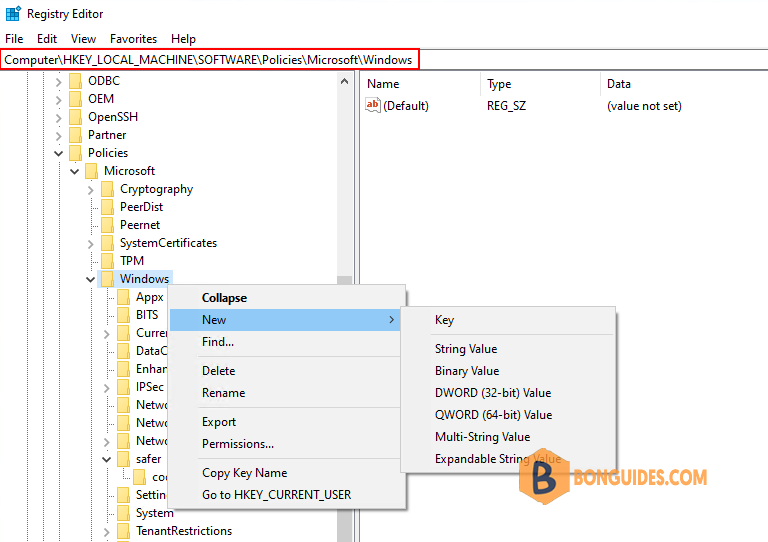
Task: Click the TenantRestrictions folder icon
Action: (124, 531)
